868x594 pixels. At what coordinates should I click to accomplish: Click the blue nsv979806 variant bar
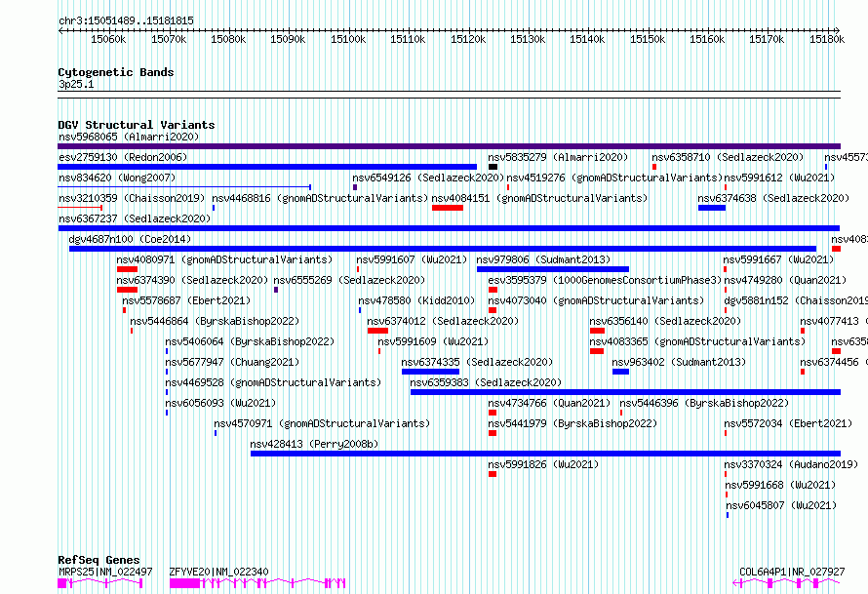point(552,269)
